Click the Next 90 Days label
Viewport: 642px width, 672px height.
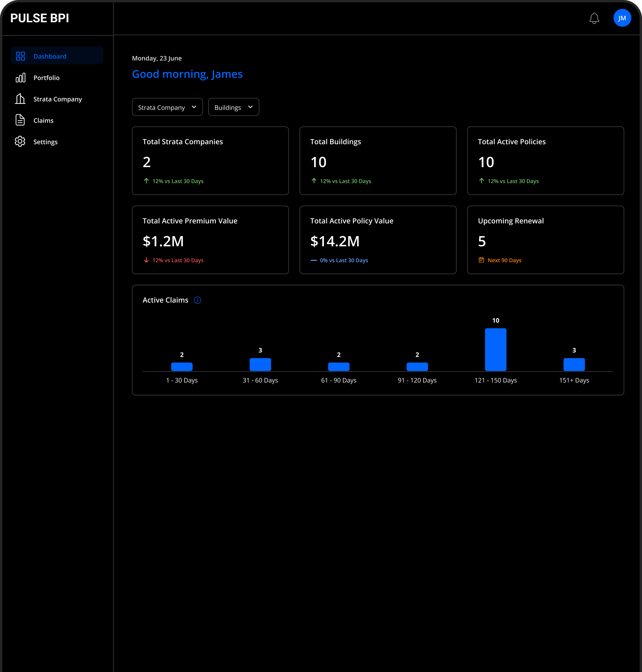(504, 260)
